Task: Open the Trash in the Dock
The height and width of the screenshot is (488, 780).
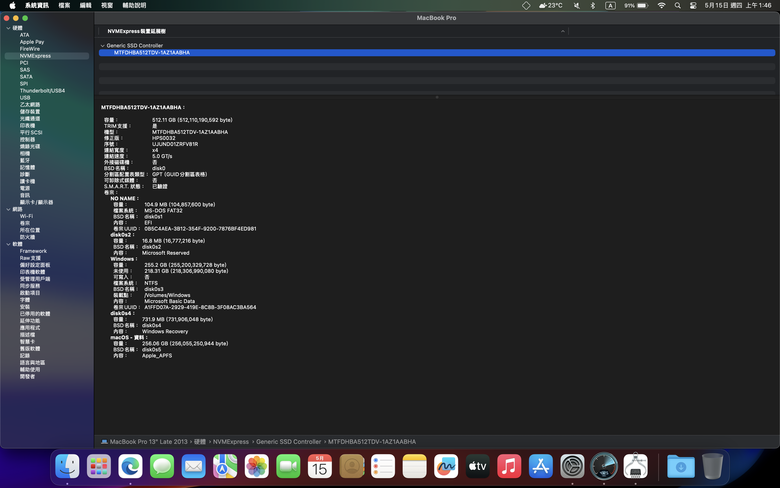Action: click(x=712, y=466)
